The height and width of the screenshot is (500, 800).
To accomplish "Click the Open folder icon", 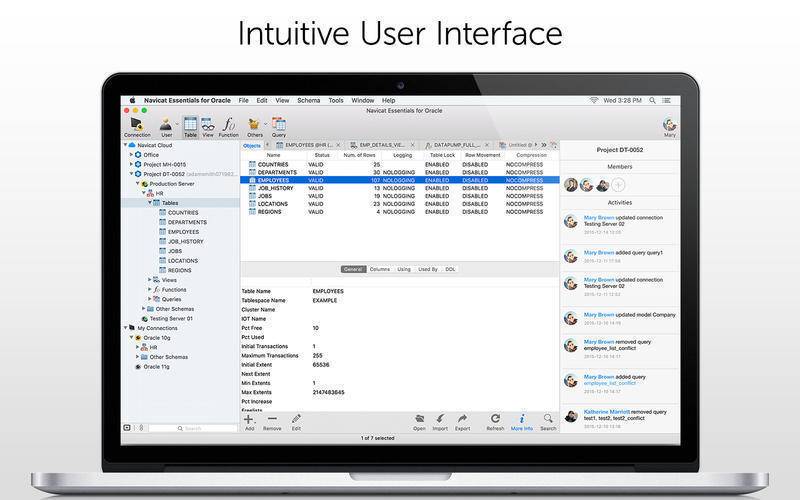I will (419, 418).
